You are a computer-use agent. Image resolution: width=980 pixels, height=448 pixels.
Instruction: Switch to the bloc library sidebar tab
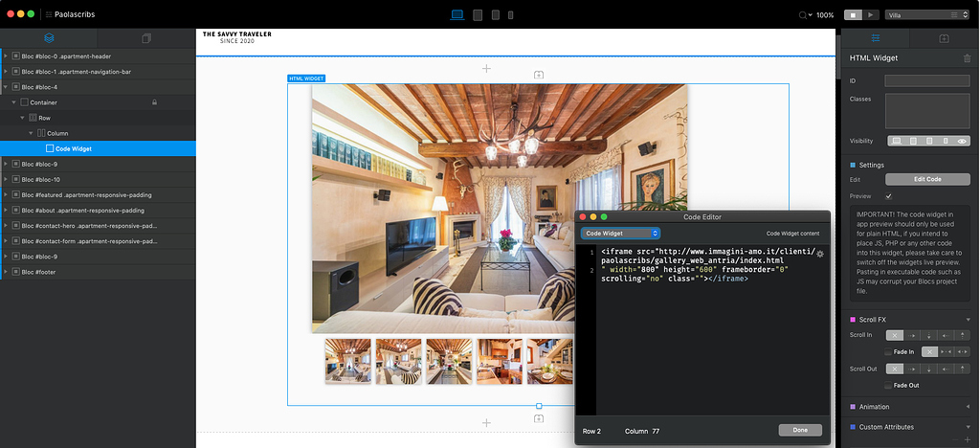(146, 38)
